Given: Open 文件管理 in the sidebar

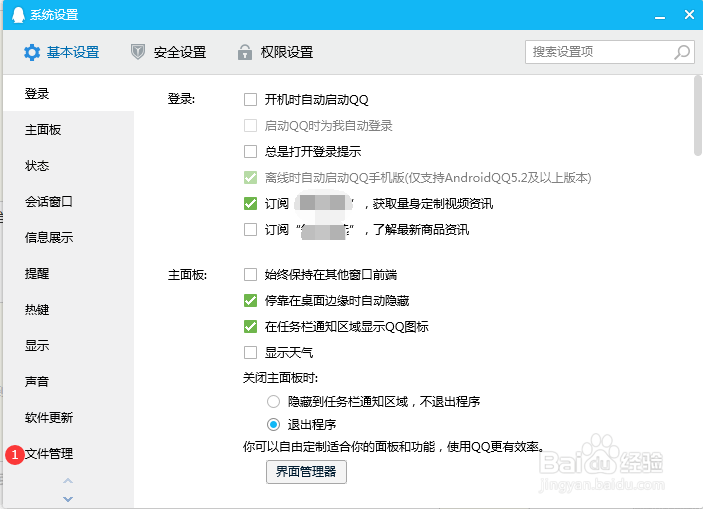Looking at the screenshot, I should click(x=69, y=454).
